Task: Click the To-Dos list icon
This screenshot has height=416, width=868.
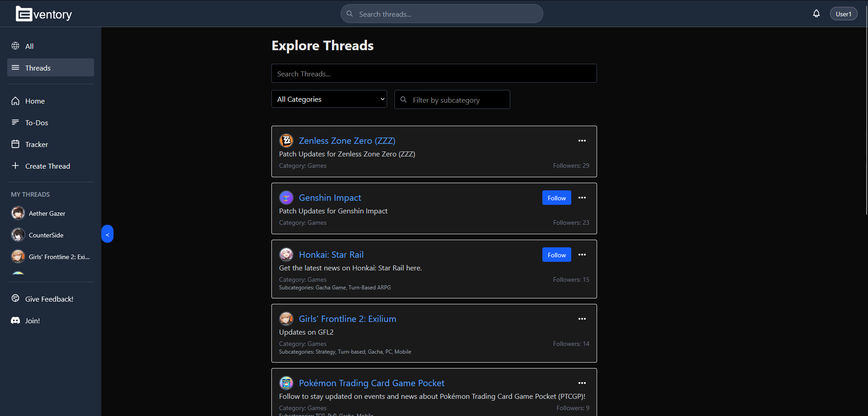Action: (x=15, y=122)
